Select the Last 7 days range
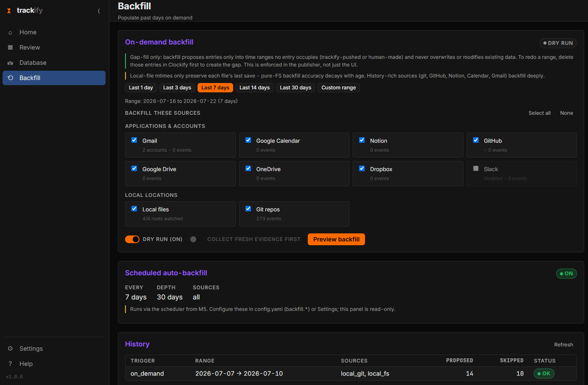Viewport: 588px width, 385px height. [215, 88]
